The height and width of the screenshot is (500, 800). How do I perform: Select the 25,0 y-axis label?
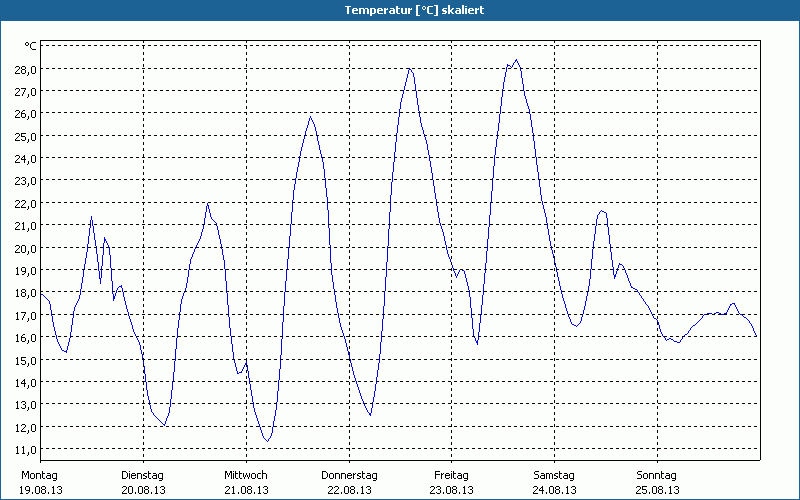click(25, 136)
